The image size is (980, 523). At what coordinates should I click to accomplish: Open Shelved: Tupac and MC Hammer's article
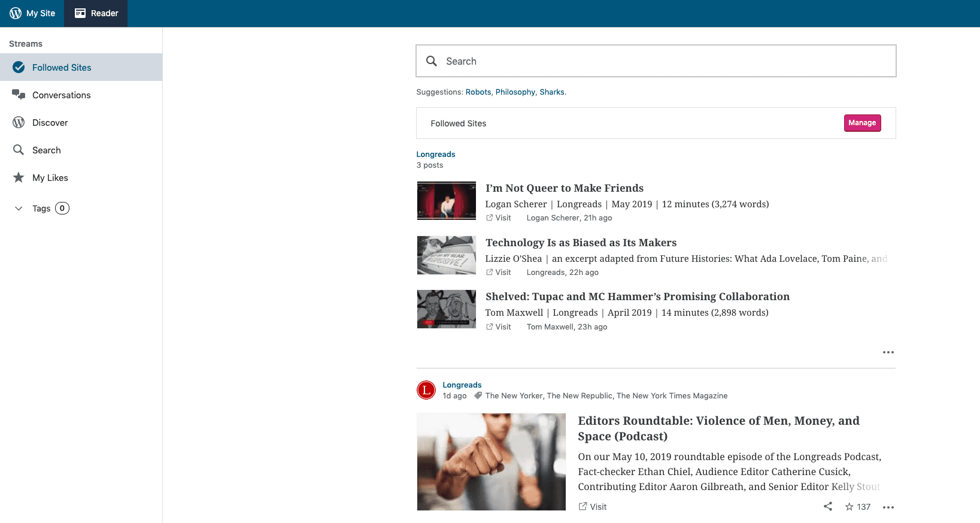[x=638, y=297]
